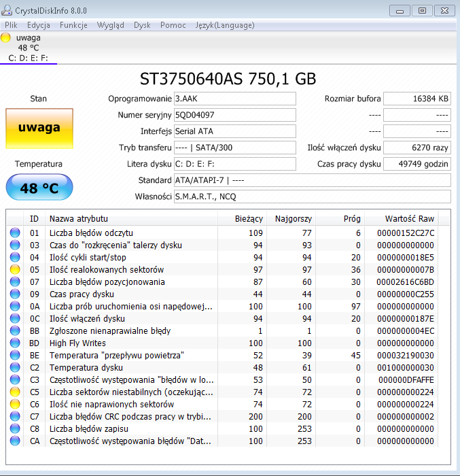Screen dimensions: 460x476
Task: Click the CrystalDiskInfo title bar icon
Action: [7, 11]
